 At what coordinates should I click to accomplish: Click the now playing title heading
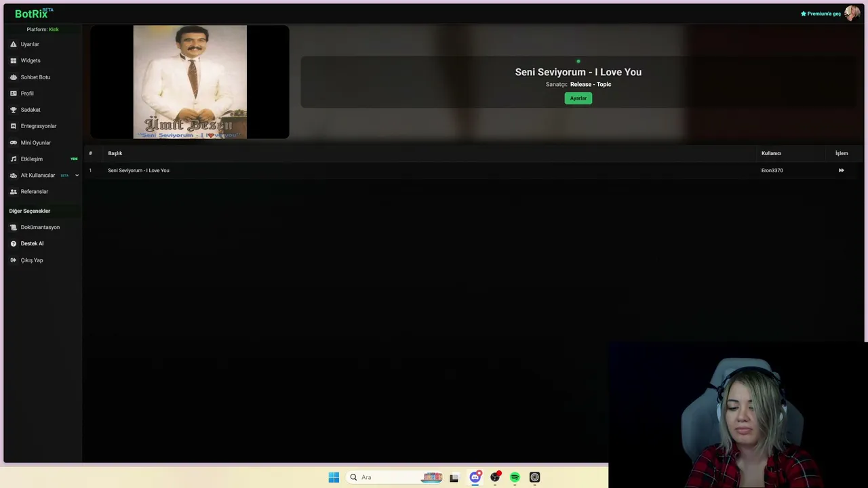(x=578, y=72)
